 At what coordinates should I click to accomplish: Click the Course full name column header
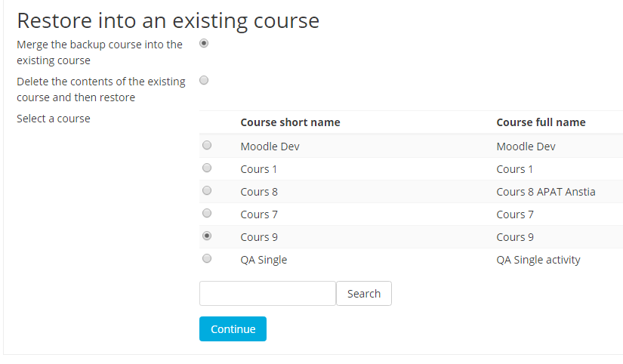[541, 122]
